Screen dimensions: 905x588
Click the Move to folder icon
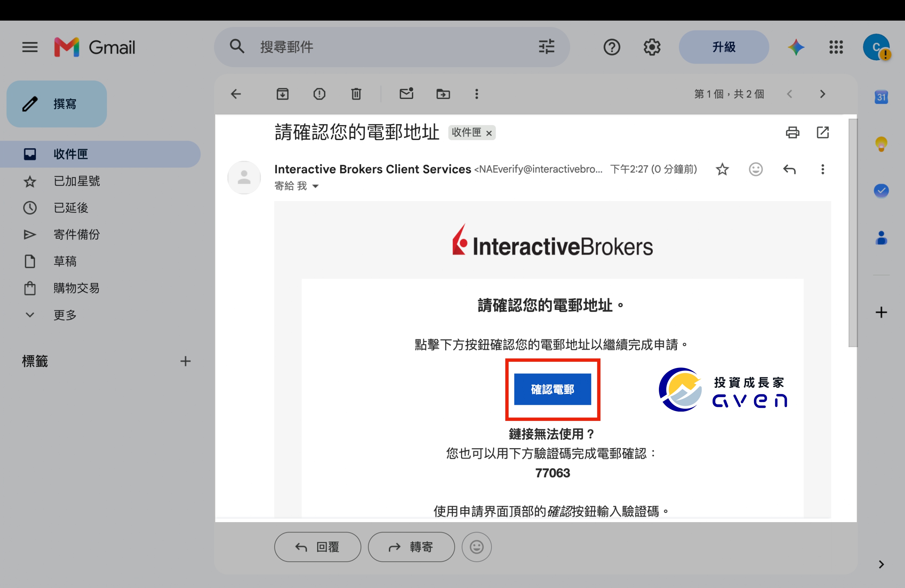[x=443, y=94]
